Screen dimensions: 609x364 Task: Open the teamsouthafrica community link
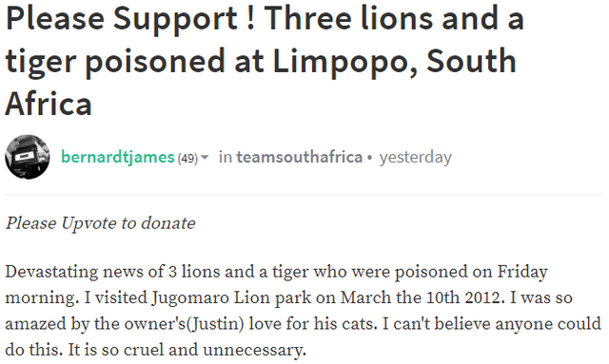pyautogui.click(x=300, y=157)
